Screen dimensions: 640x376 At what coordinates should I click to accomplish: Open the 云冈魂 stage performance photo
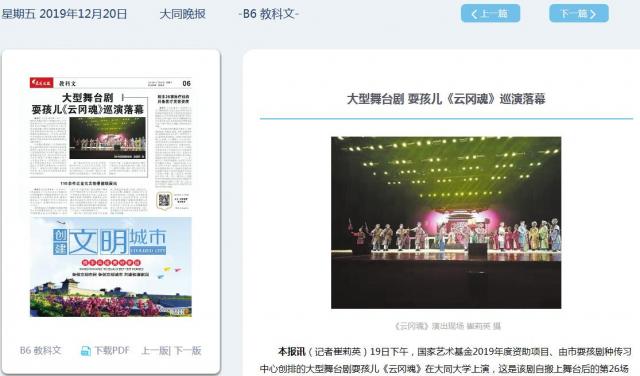click(x=446, y=222)
